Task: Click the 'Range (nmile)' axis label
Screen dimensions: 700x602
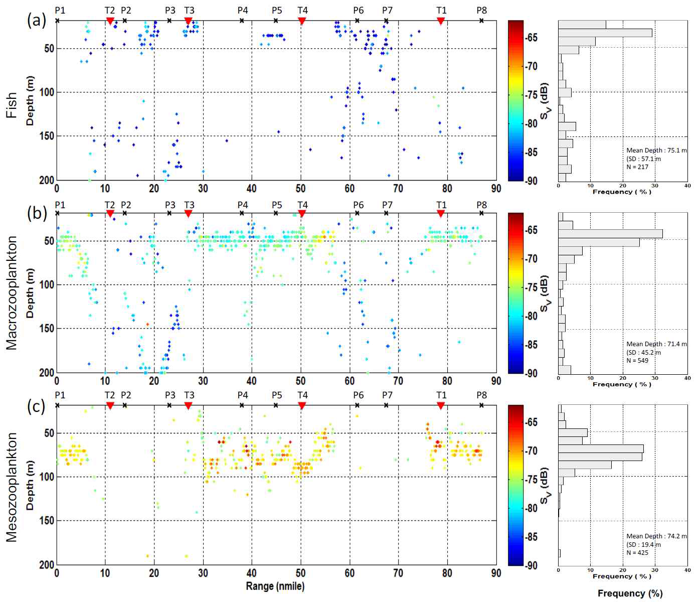Action: (275, 586)
